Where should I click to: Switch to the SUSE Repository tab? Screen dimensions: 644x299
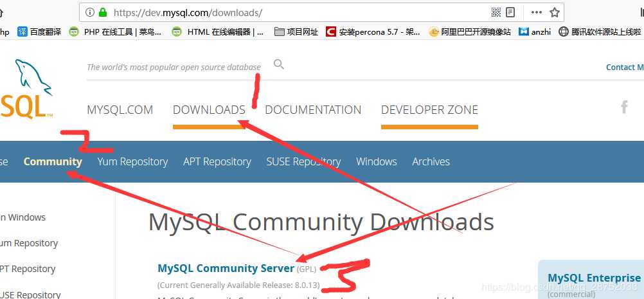[303, 162]
